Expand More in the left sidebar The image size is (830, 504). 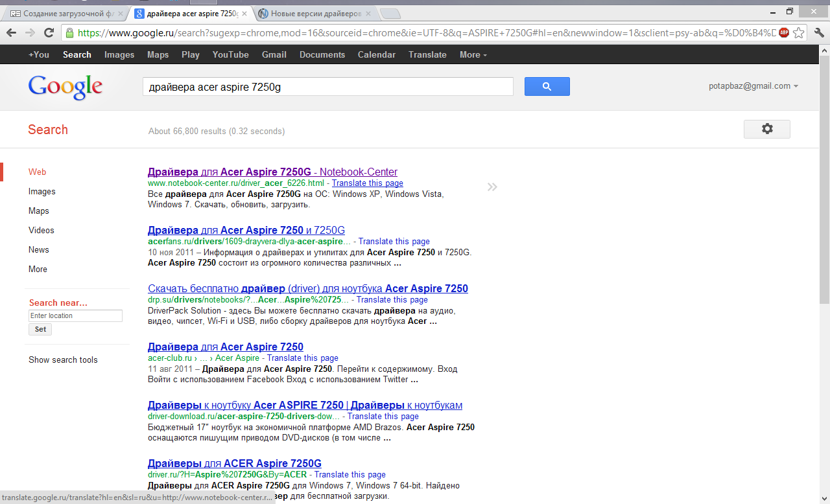point(38,269)
